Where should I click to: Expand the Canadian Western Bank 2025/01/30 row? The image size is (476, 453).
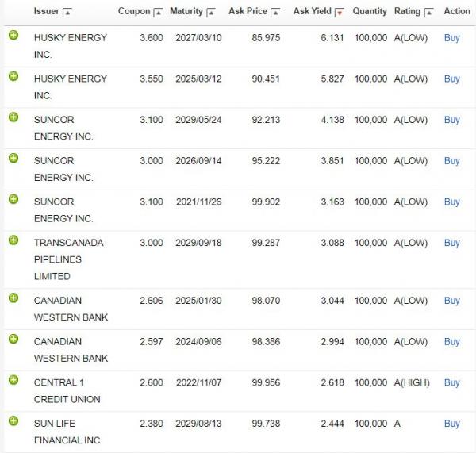pos(13,298)
